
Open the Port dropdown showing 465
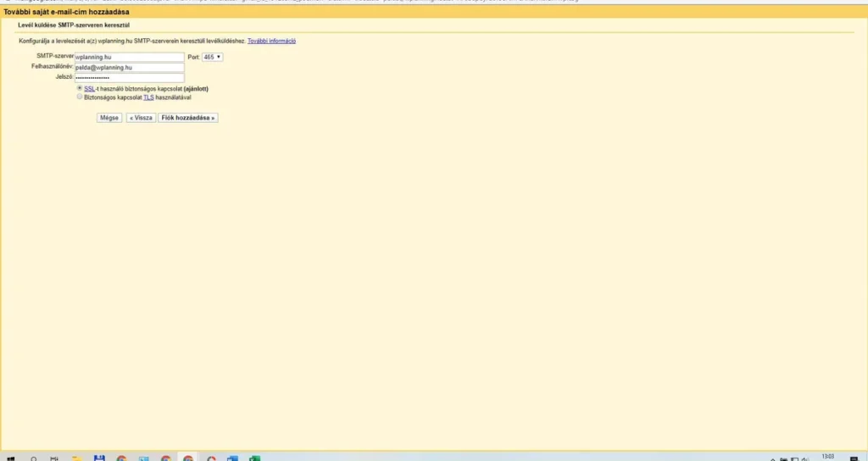[212, 57]
